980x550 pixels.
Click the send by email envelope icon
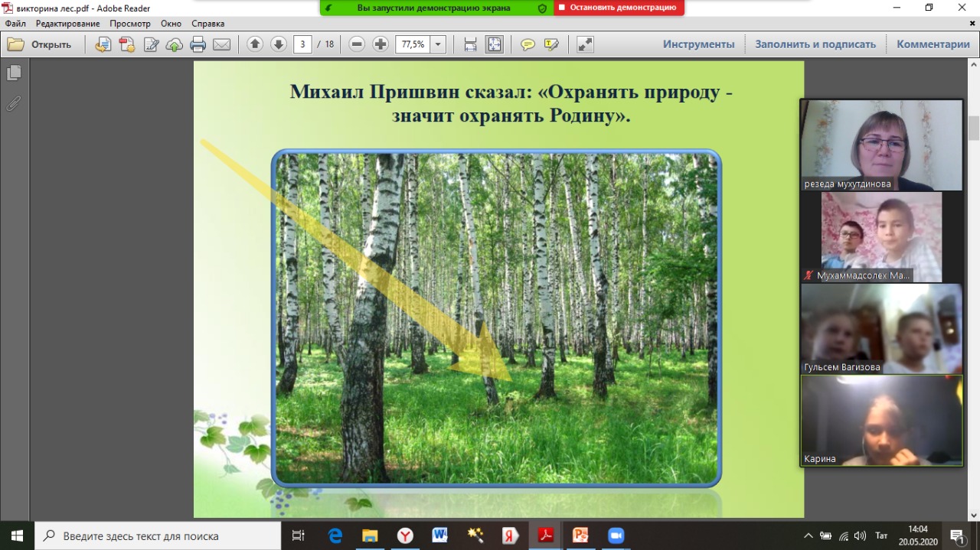point(222,44)
